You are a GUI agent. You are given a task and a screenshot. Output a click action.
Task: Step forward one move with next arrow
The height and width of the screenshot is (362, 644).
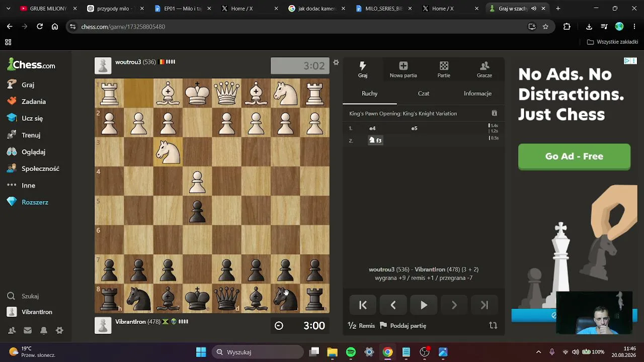(454, 305)
